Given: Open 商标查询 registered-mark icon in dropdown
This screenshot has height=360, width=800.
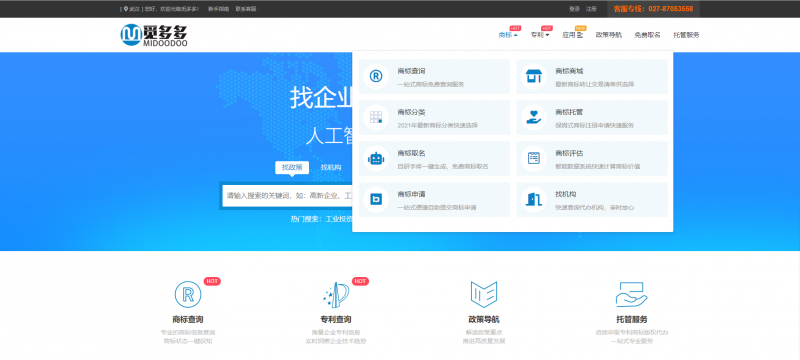Looking at the screenshot, I should [376, 76].
